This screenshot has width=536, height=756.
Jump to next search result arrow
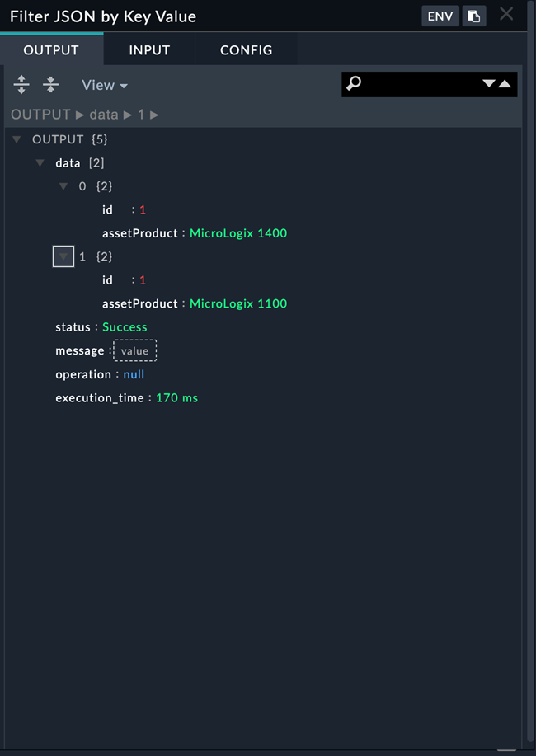[489, 84]
